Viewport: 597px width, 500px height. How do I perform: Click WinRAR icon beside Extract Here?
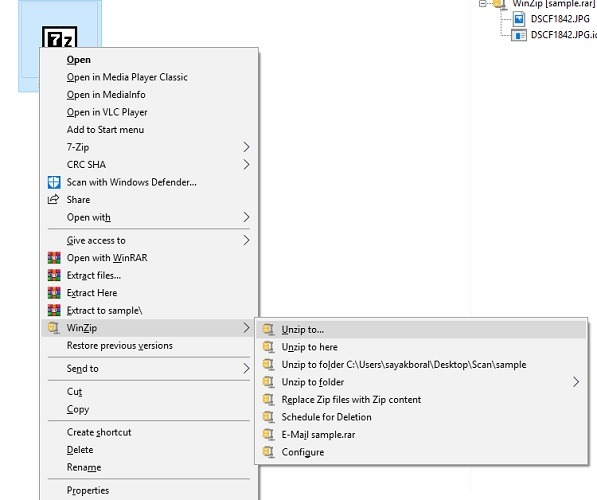[x=54, y=293]
